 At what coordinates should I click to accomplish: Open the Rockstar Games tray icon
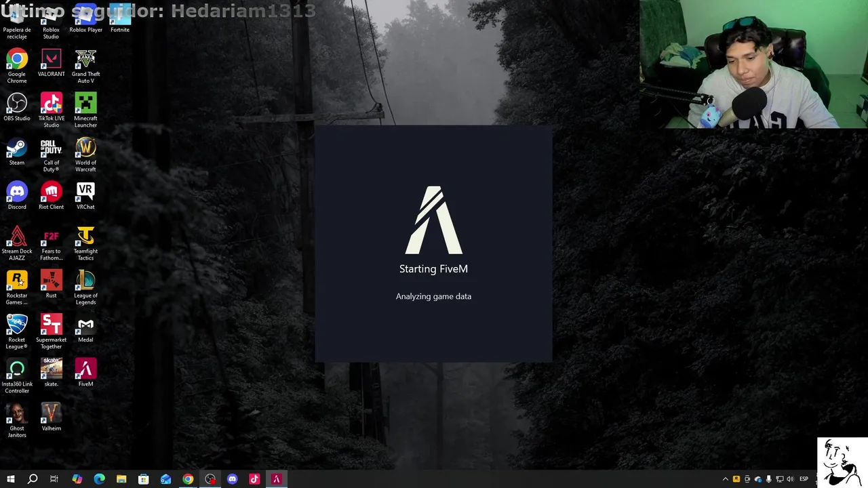click(736, 479)
